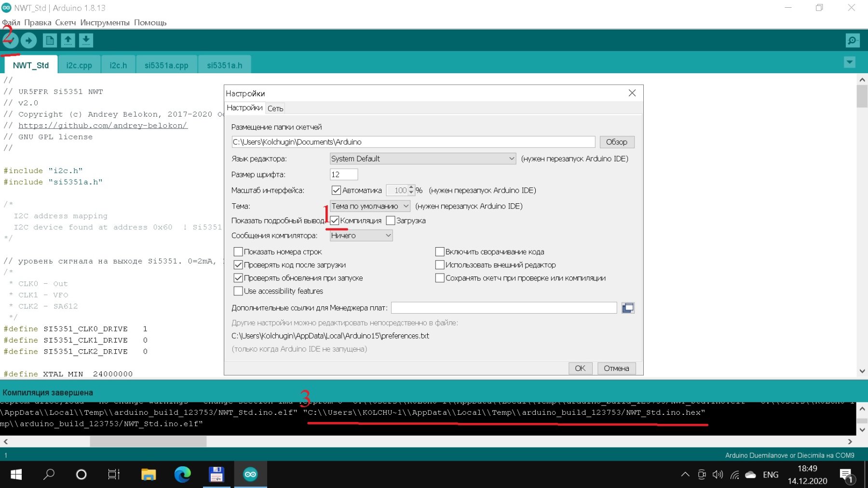Viewport: 868px width, 488px height.
Task: Open volume control in system tray
Action: [718, 475]
